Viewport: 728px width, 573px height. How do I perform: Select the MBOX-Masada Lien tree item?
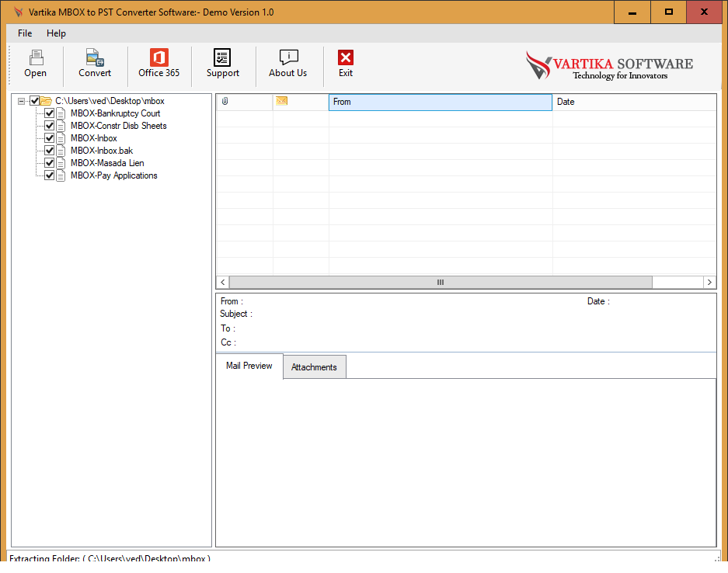pos(107,163)
